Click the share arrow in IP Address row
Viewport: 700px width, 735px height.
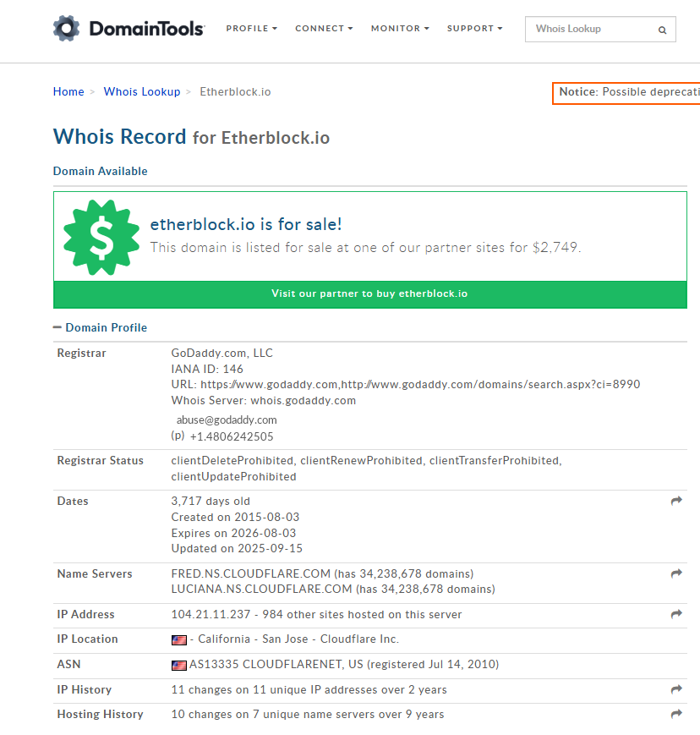click(x=676, y=614)
